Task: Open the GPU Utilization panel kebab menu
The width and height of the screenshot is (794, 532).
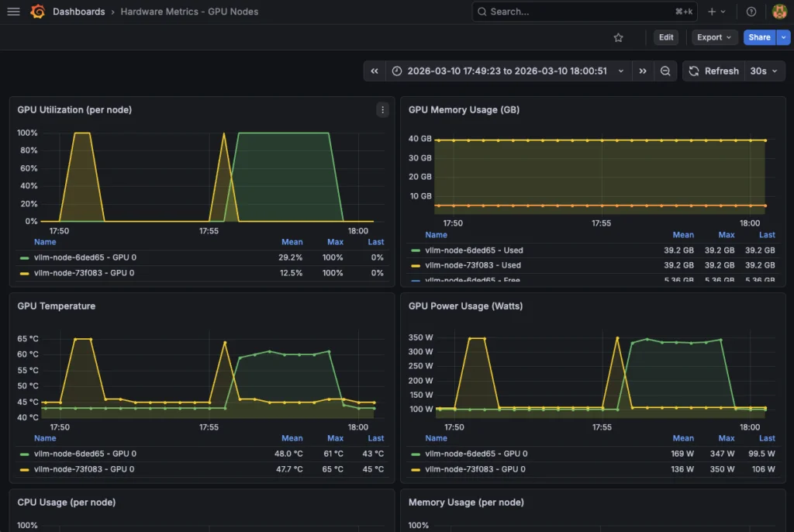Action: click(x=382, y=109)
